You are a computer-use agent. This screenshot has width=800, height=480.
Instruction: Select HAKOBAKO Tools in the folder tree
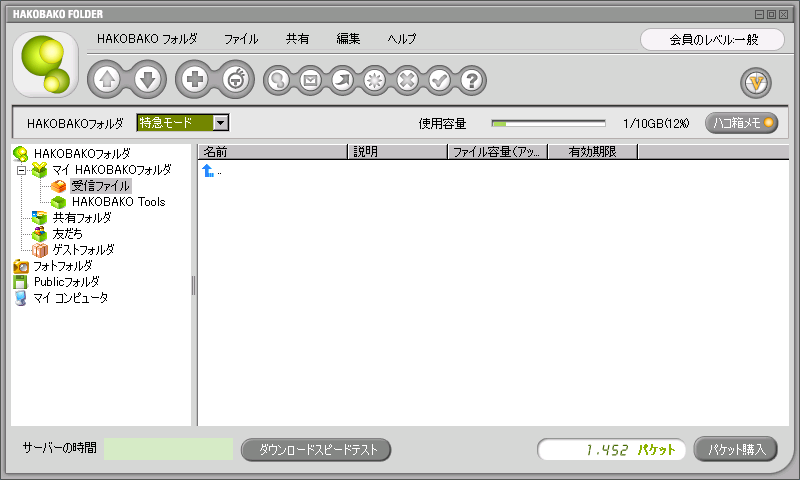(118, 201)
